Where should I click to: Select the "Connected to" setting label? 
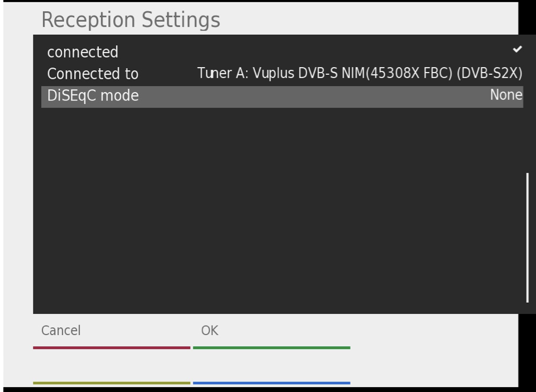point(93,74)
